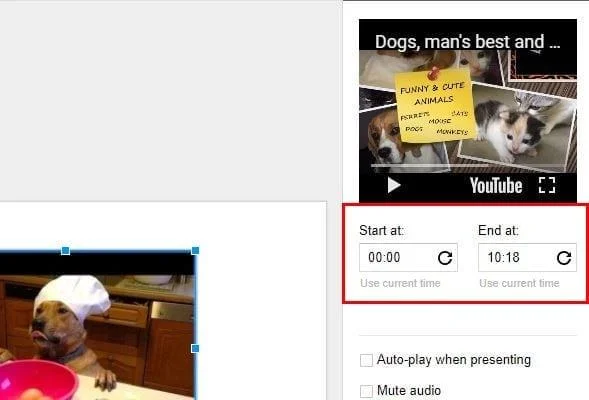Play the YouTube video preview
589x400 pixels.
click(x=394, y=185)
